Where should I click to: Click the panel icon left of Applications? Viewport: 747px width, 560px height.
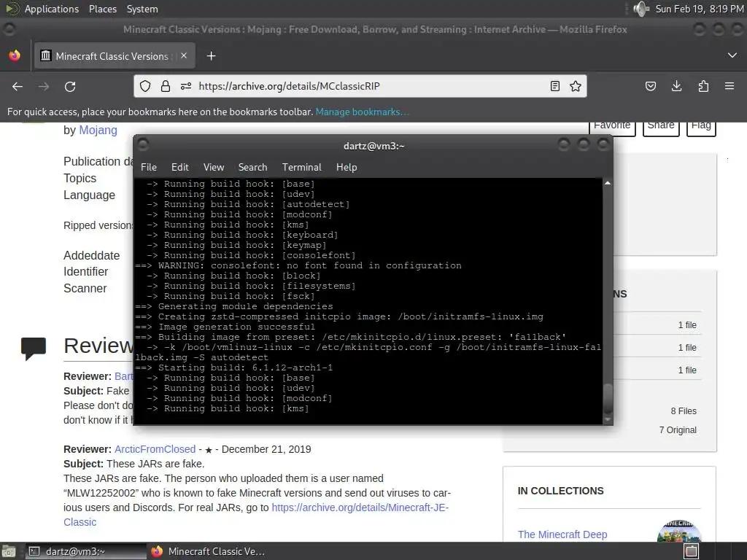[x=12, y=9]
